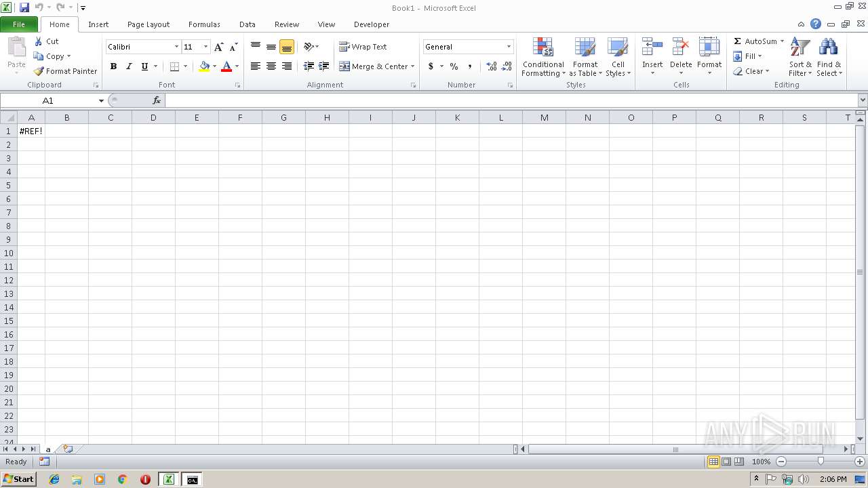The height and width of the screenshot is (488, 868).
Task: Open the Name Box dropdown arrow
Action: (x=101, y=100)
